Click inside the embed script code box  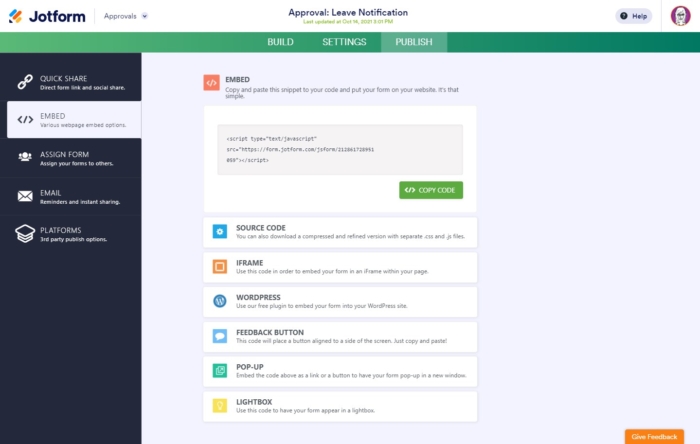point(340,149)
